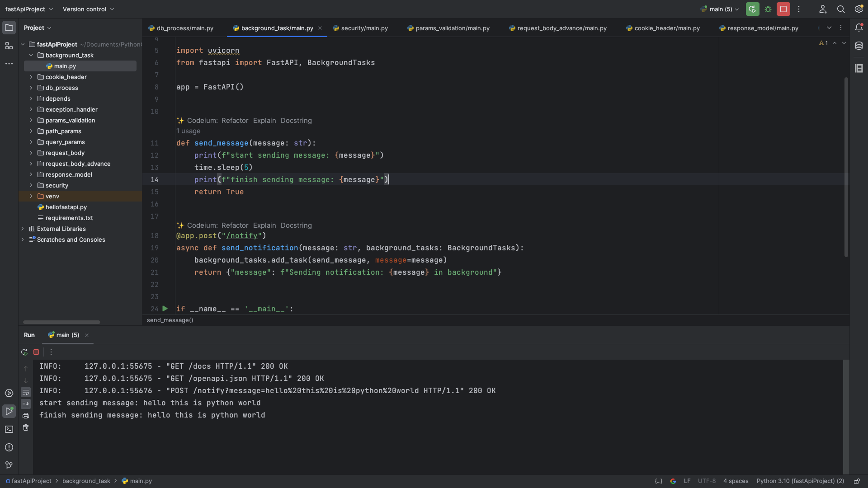Toggle read-only lock icon in status bar
The image size is (868, 488).
pyautogui.click(x=857, y=481)
